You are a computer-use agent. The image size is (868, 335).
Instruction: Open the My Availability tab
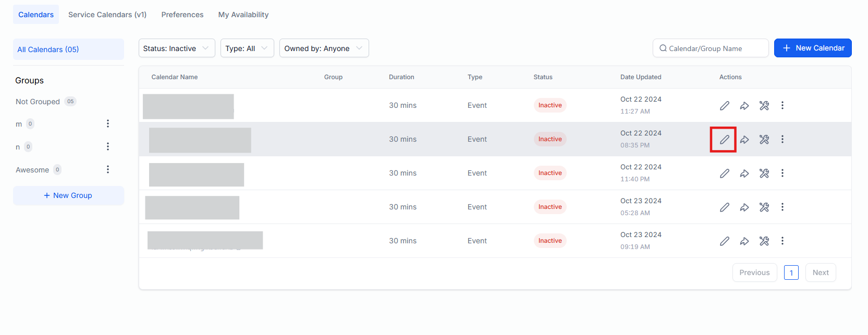[x=243, y=15]
